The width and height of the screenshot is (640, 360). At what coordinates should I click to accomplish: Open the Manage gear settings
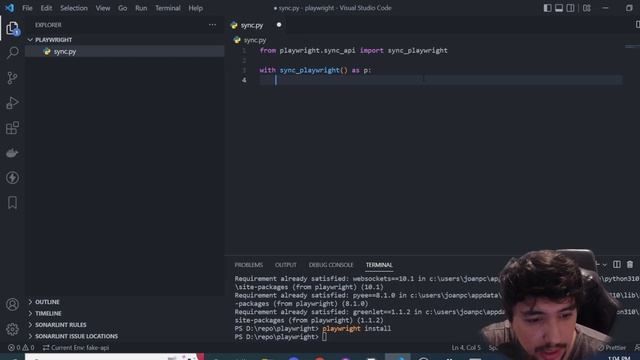coord(12,329)
